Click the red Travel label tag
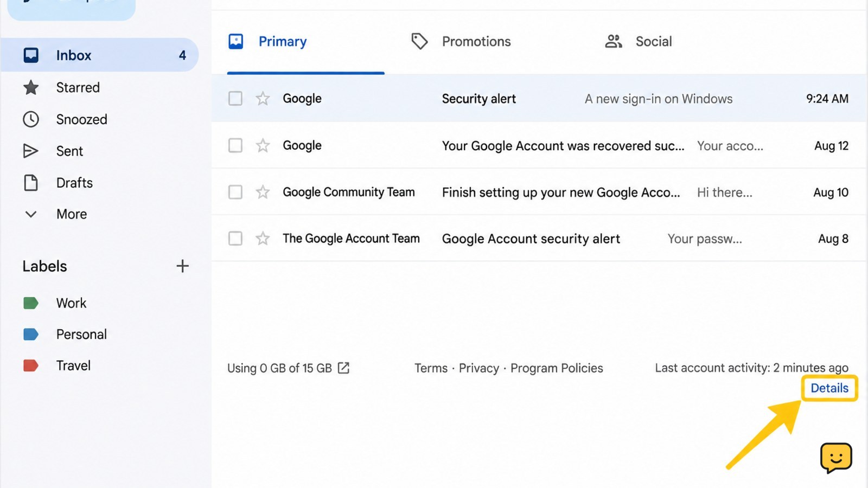This screenshot has width=868, height=488. pos(31,365)
